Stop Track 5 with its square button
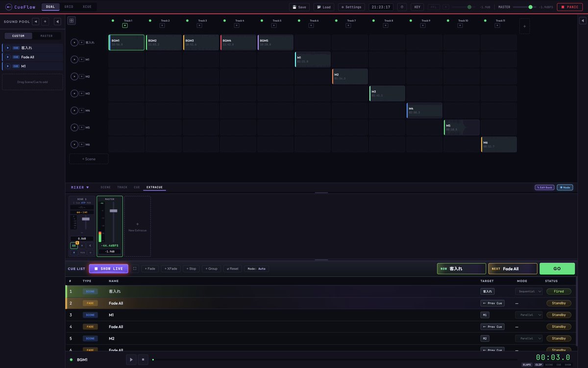Screen dimensions: 588x368 tap(274, 25)
